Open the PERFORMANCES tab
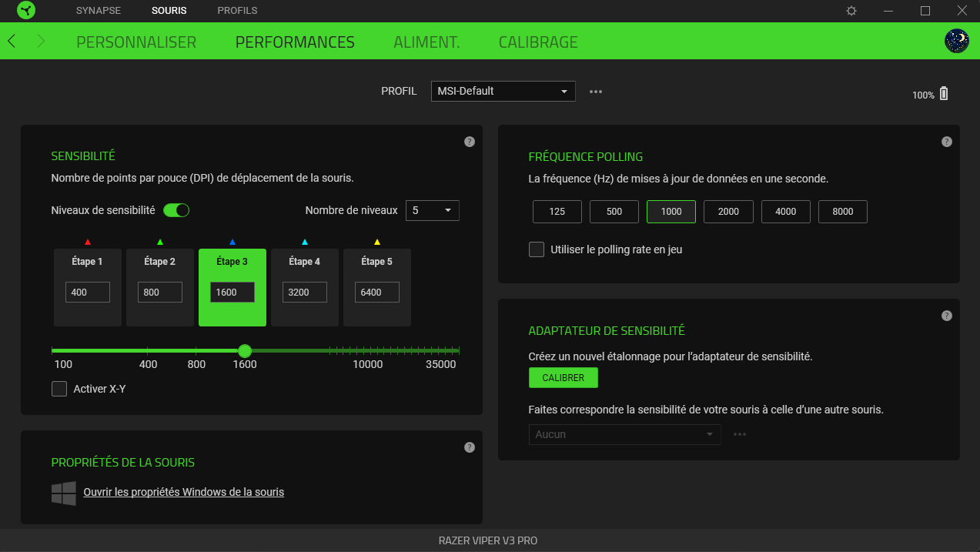 pyautogui.click(x=295, y=42)
